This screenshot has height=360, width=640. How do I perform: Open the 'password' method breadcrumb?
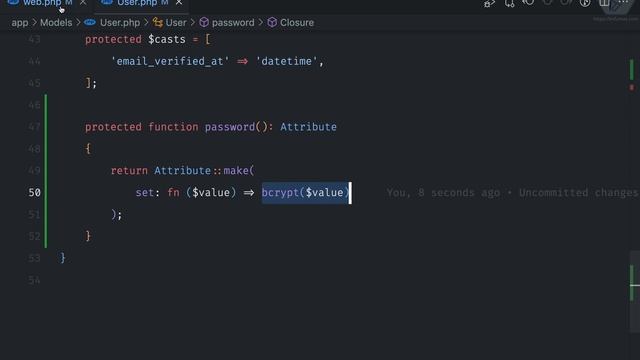[233, 23]
